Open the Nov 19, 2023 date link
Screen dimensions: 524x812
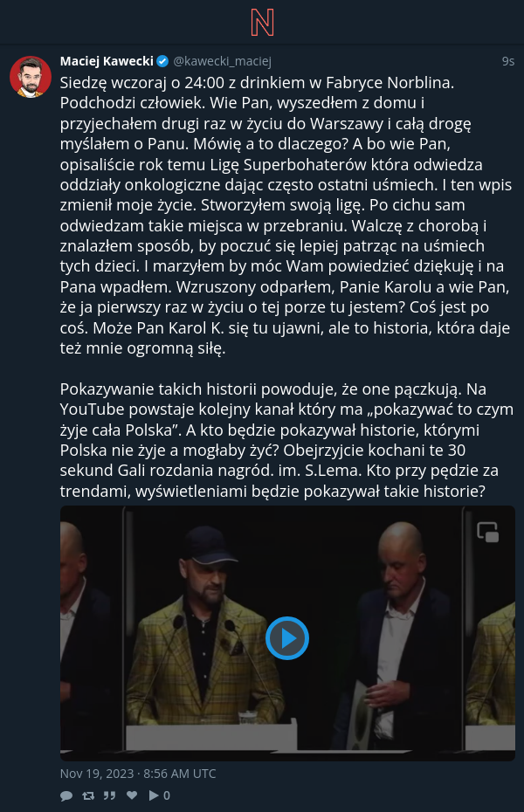pyautogui.click(x=138, y=774)
